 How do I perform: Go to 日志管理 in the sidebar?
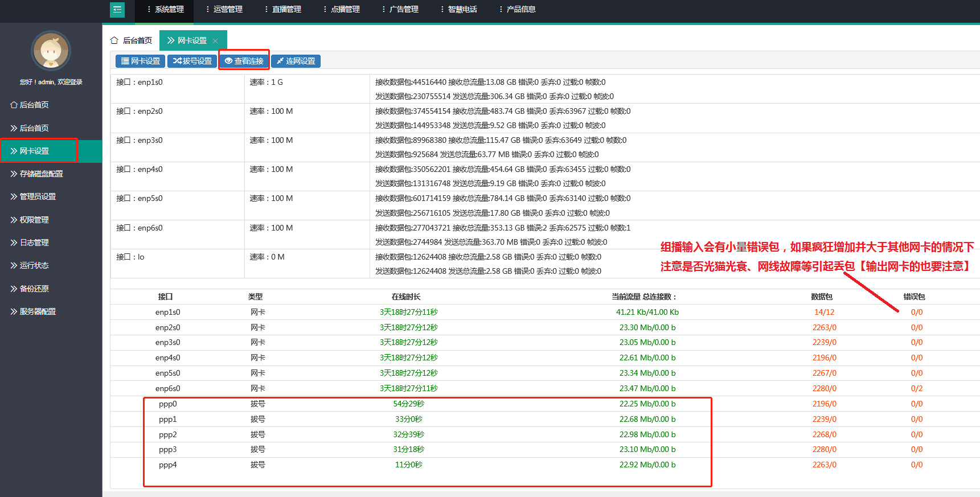tap(34, 243)
